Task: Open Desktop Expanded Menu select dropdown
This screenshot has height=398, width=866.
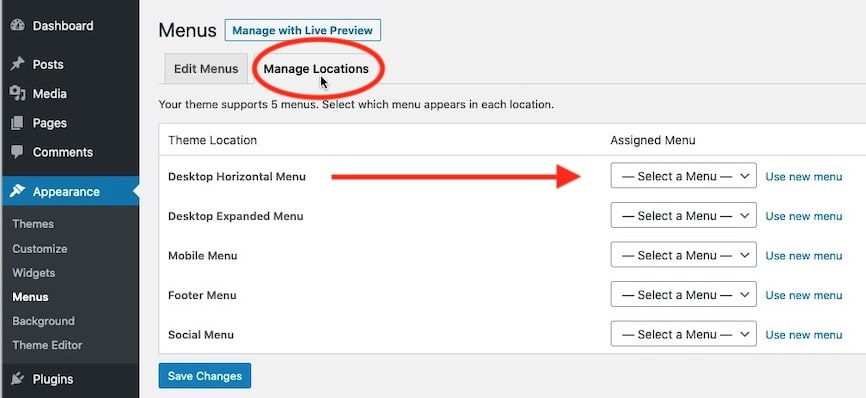Action: click(x=683, y=215)
